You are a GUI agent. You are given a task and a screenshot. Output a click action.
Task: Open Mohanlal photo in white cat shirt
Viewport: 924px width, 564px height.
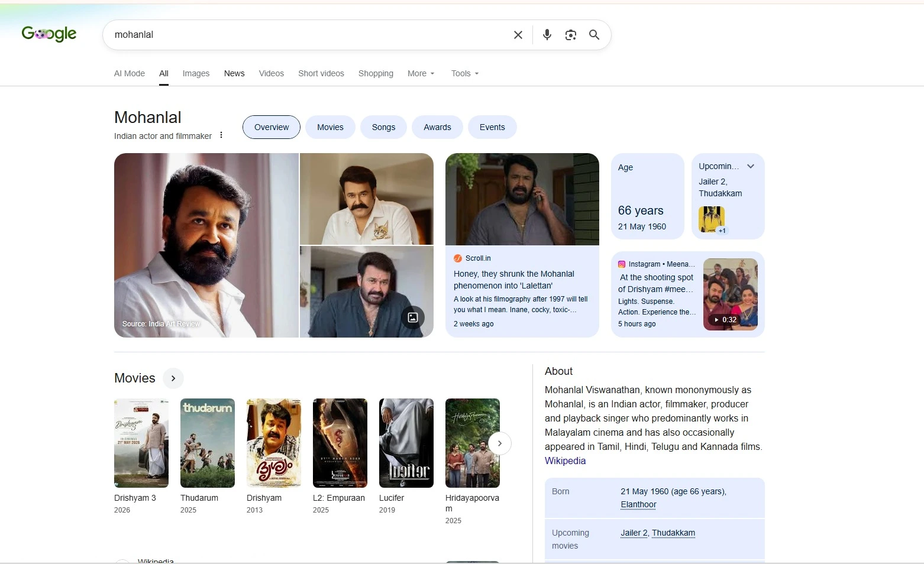[367, 199]
